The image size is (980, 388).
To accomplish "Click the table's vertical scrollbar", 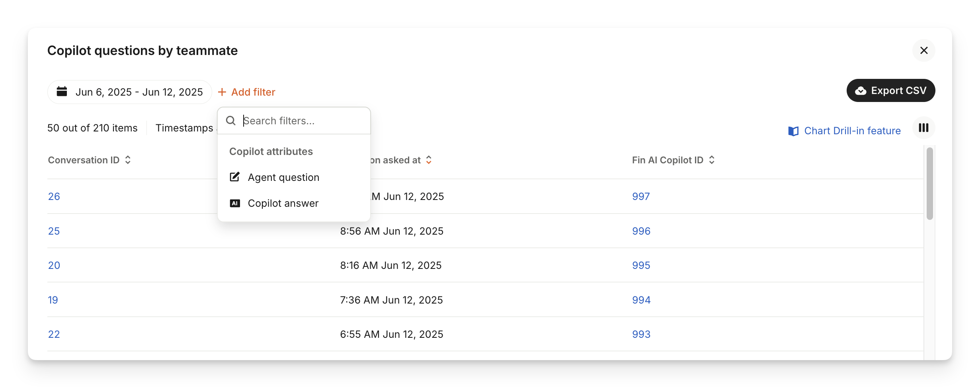I will [929, 183].
